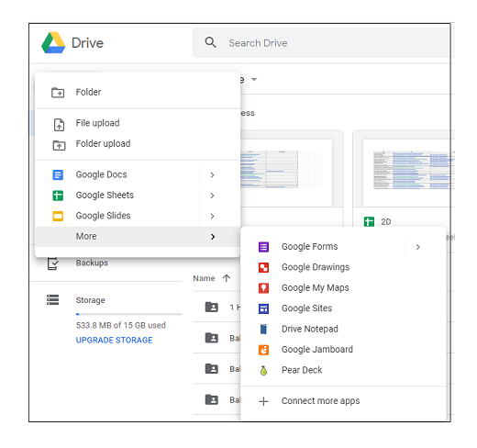Click the Drive title text
The width and height of the screenshot is (477, 448).
87,43
